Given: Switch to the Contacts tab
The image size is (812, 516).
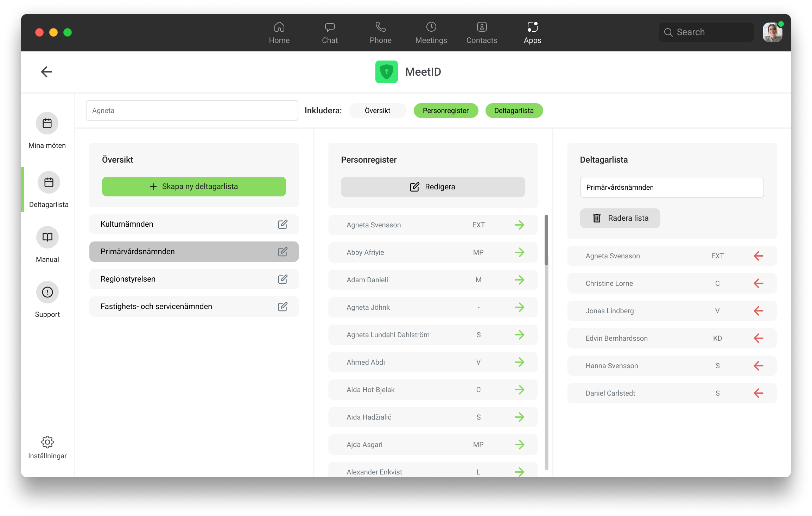Looking at the screenshot, I should (482, 32).
